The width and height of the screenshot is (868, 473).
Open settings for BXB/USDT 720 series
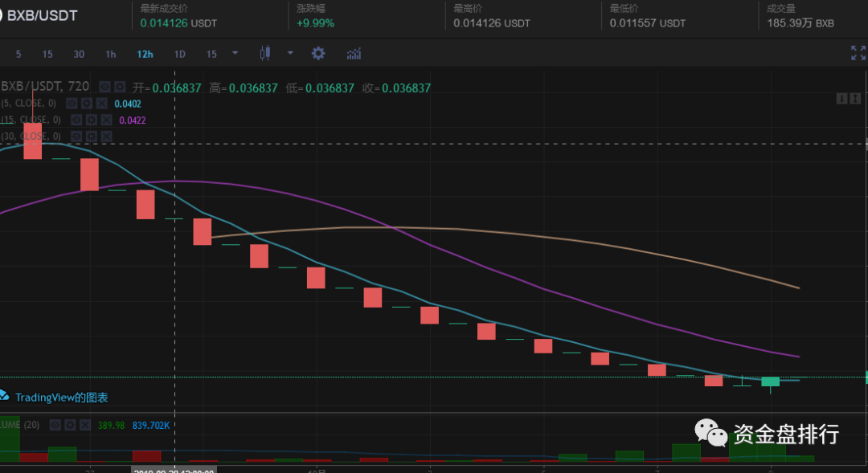pyautogui.click(x=120, y=87)
